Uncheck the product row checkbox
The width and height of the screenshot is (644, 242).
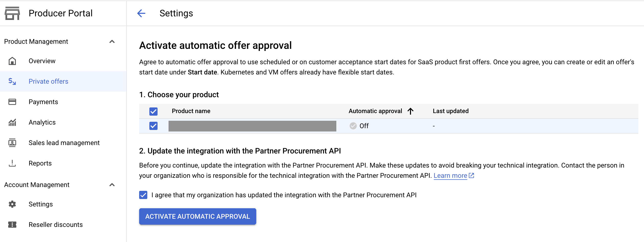point(153,126)
